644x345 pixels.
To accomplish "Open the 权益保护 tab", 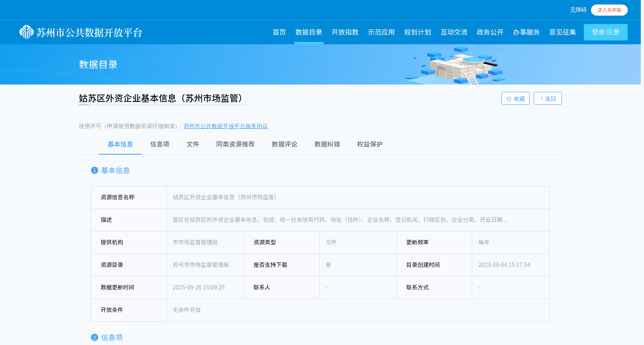I will [x=370, y=144].
